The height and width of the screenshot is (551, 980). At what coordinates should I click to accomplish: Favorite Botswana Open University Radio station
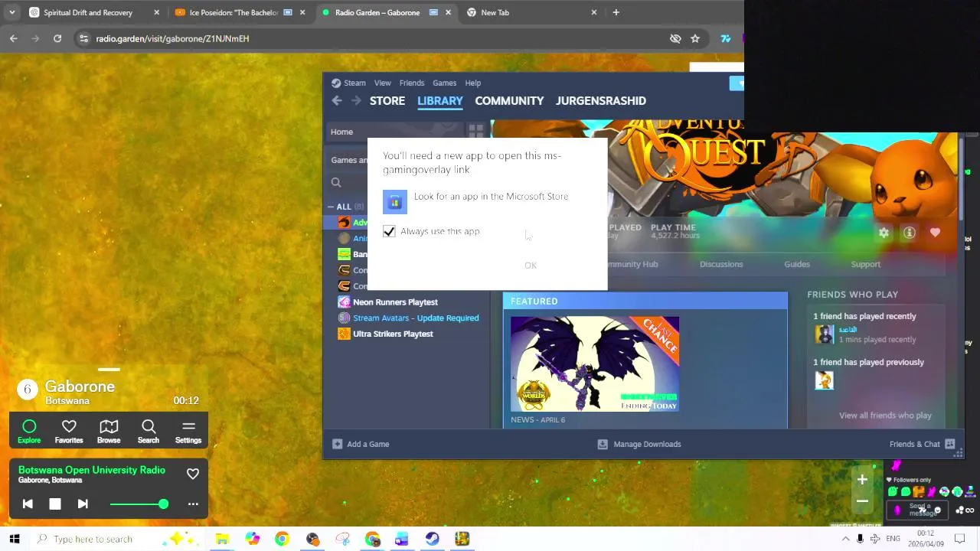click(193, 474)
